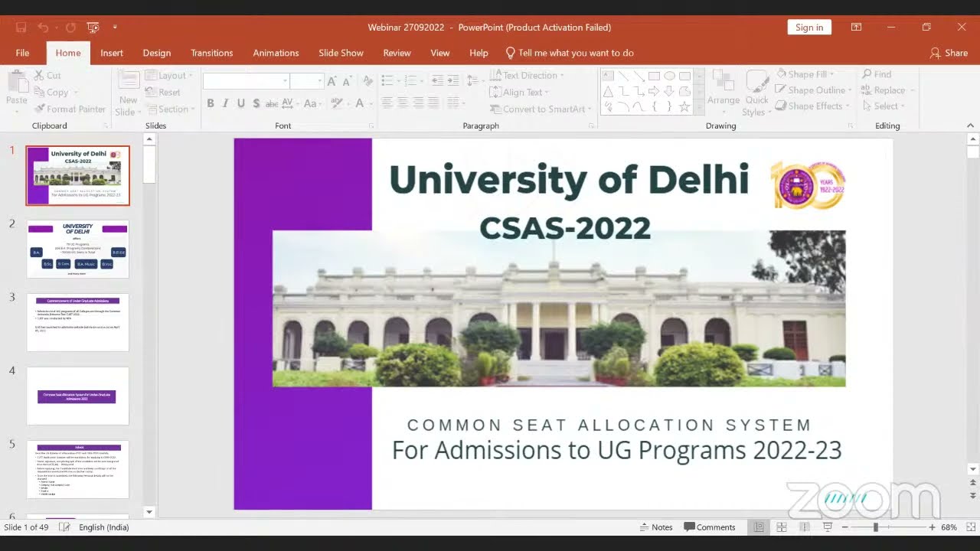Switch to Slide Sorter view
The image size is (980, 551).
(782, 527)
